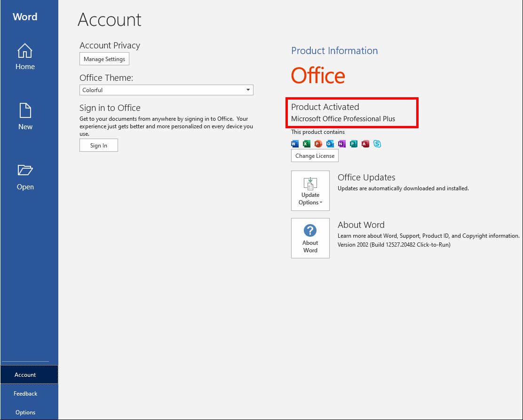The height and width of the screenshot is (420, 523).
Task: Click the Excel icon in the product list
Action: point(307,144)
